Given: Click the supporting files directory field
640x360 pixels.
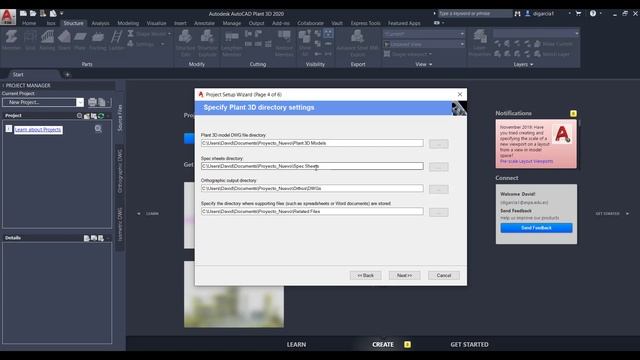Looking at the screenshot, I should tap(312, 211).
